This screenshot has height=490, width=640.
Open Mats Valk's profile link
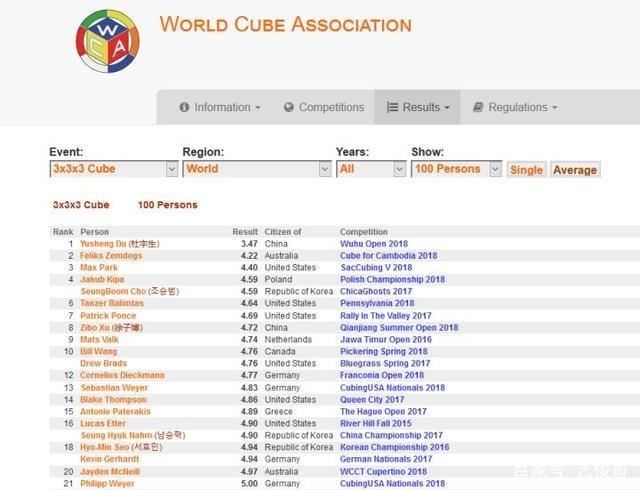(x=99, y=339)
